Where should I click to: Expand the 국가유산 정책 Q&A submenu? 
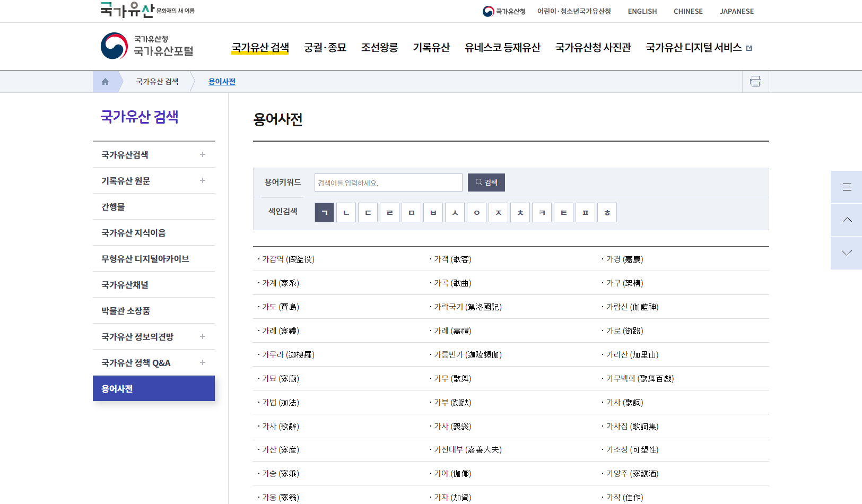click(202, 362)
